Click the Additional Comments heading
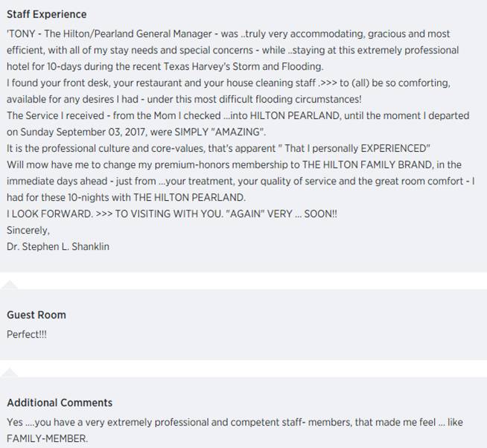Image resolution: width=487 pixels, height=448 pixels. pos(60,403)
